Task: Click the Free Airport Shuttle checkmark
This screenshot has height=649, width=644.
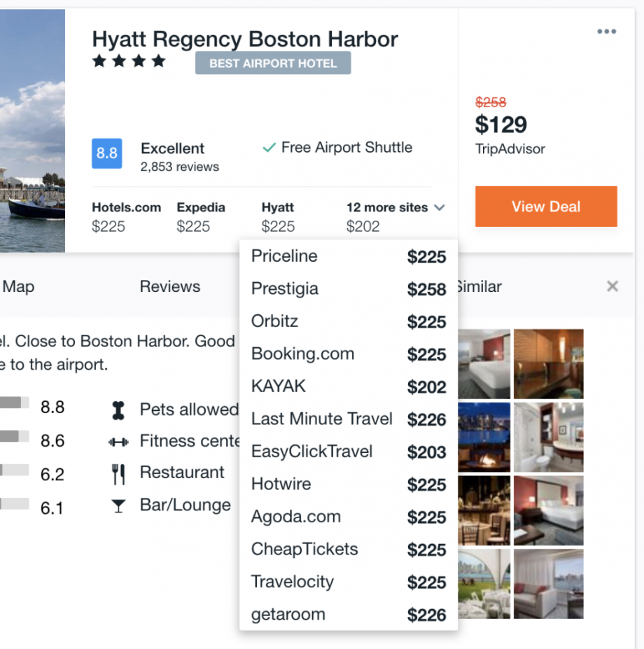Action: click(x=268, y=148)
